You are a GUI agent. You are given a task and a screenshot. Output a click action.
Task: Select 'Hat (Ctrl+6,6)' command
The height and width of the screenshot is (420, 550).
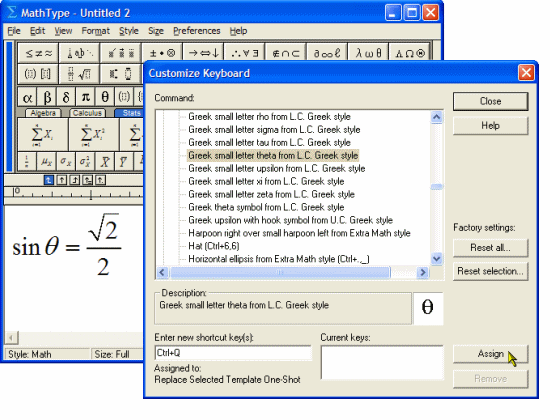[x=214, y=246]
